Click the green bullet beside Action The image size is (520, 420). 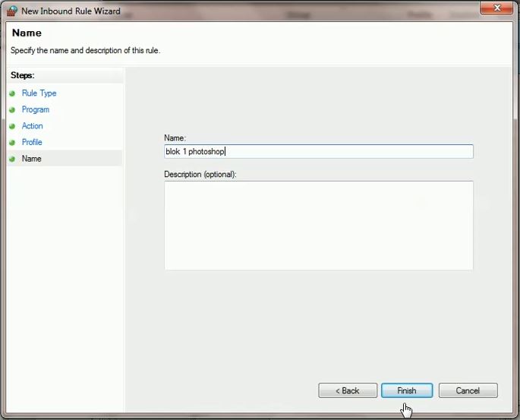(x=12, y=126)
